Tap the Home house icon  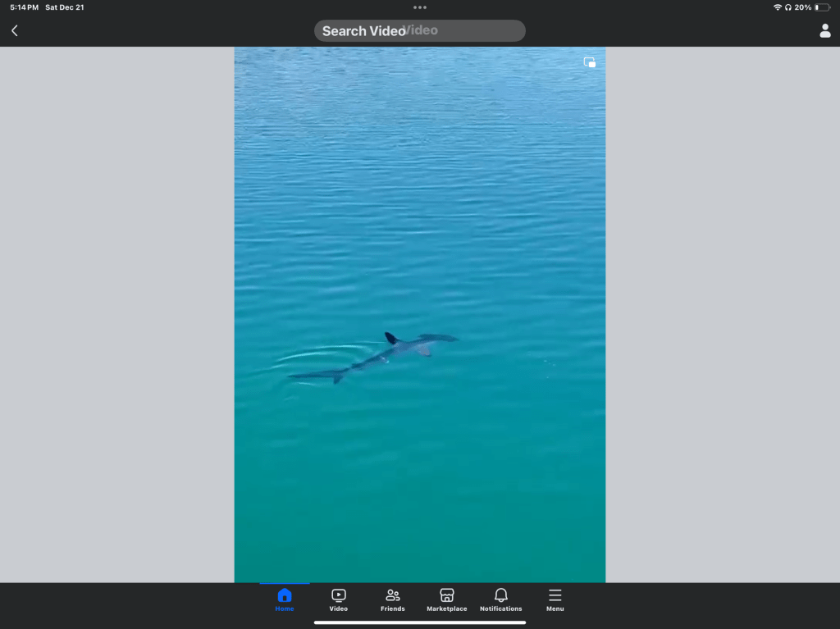[x=285, y=595]
